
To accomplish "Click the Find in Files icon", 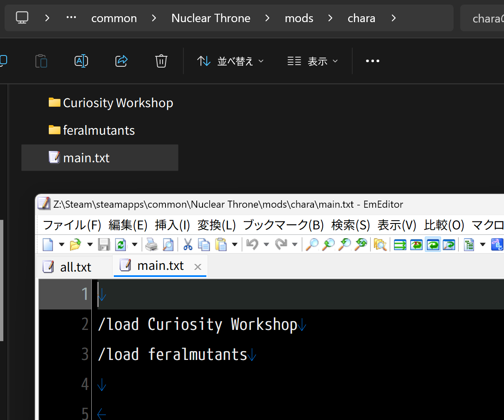I will (380, 244).
